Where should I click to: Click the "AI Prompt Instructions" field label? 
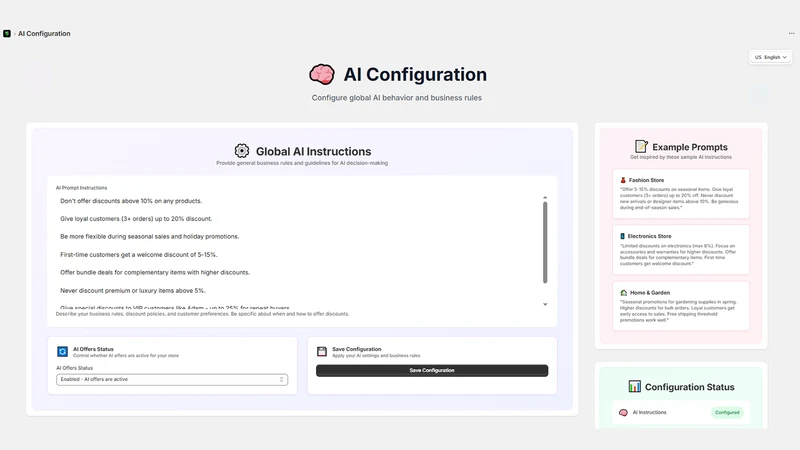point(82,188)
